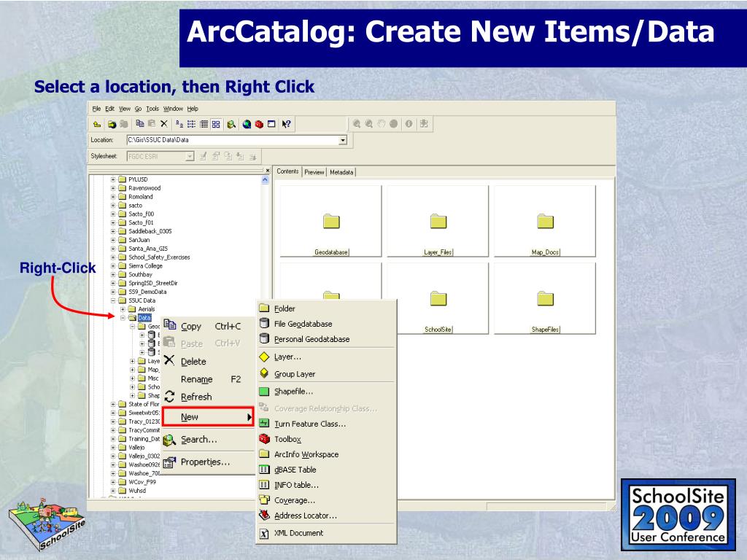Collapse the SSUC Data folder node
The height and width of the screenshot is (560, 747).
[113, 300]
